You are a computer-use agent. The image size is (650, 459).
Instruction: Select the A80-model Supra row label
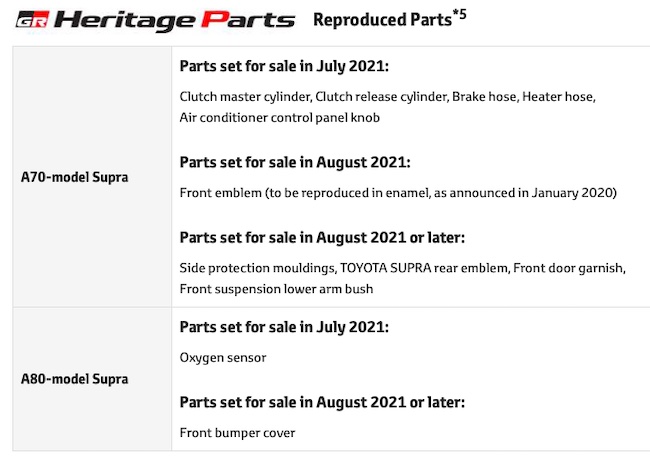point(75,379)
